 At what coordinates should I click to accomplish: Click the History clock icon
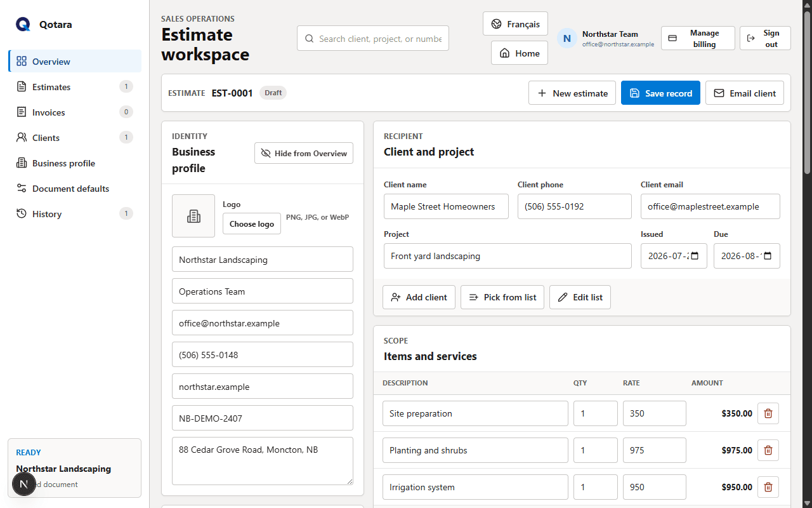22,213
